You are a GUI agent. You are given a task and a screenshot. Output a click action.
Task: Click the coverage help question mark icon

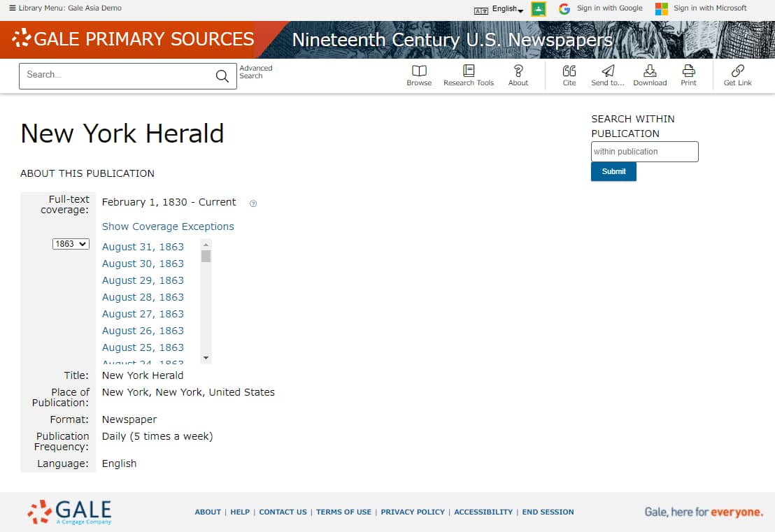[253, 203]
